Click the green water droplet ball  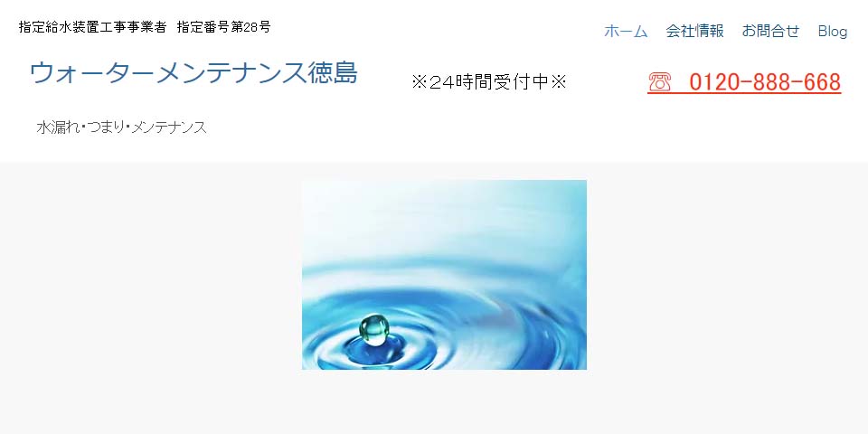pos(374,329)
